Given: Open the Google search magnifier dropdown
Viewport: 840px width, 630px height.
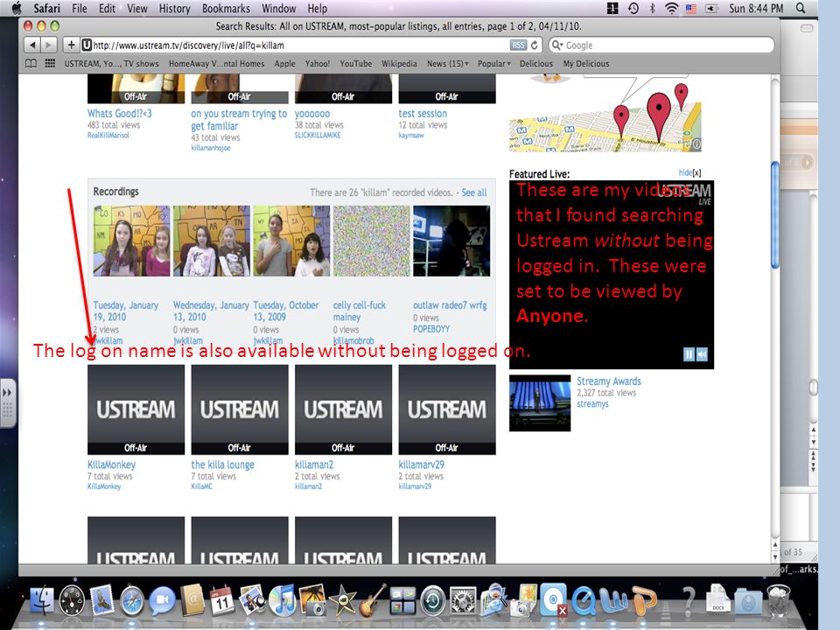Looking at the screenshot, I should pos(557,45).
